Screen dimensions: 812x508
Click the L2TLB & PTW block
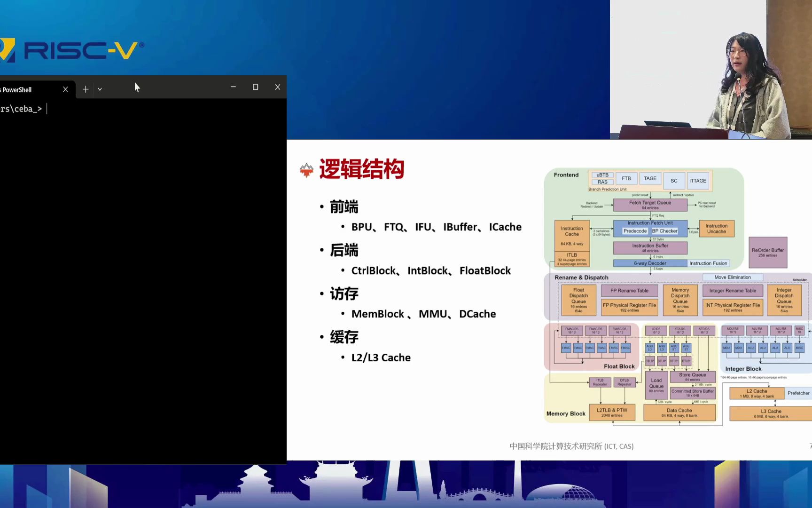click(612, 413)
